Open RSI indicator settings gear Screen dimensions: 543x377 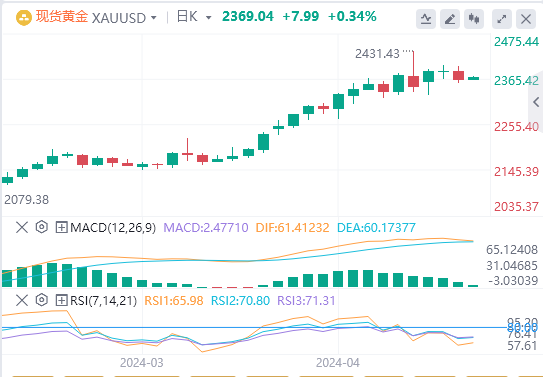(42, 300)
